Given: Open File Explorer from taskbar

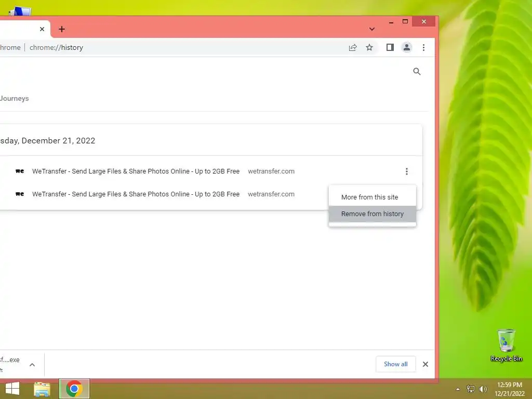Looking at the screenshot, I should click(x=42, y=389).
